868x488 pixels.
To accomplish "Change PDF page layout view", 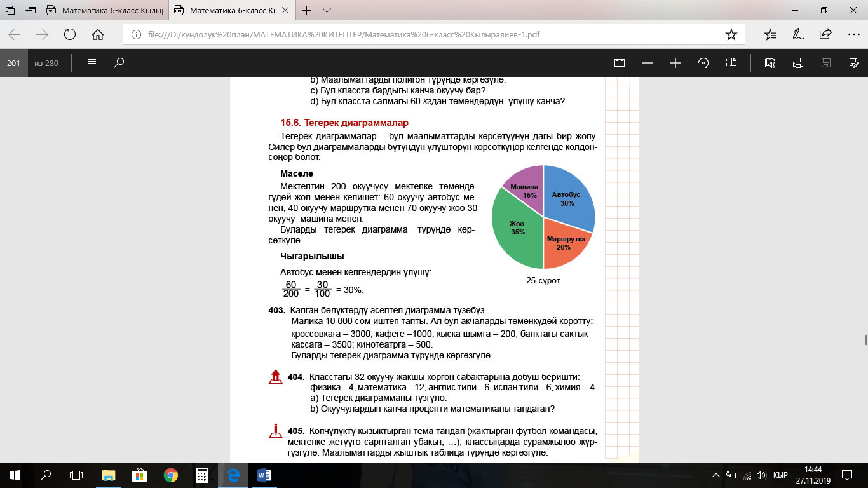I will (731, 63).
